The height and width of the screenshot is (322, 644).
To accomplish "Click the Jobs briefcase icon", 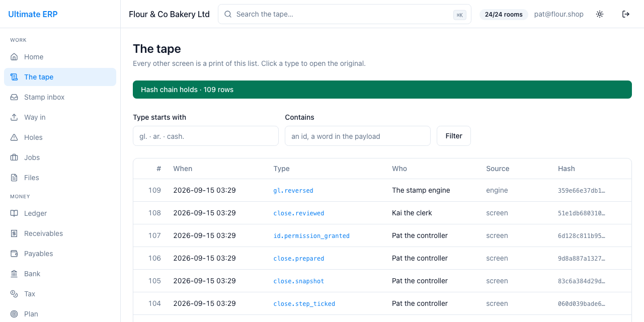I will [14, 157].
